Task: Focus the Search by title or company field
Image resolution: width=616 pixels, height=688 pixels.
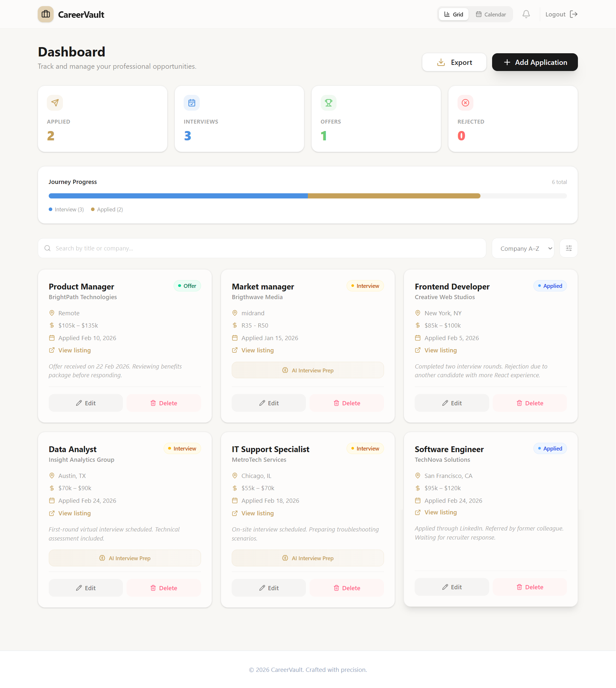Action: pyautogui.click(x=262, y=248)
